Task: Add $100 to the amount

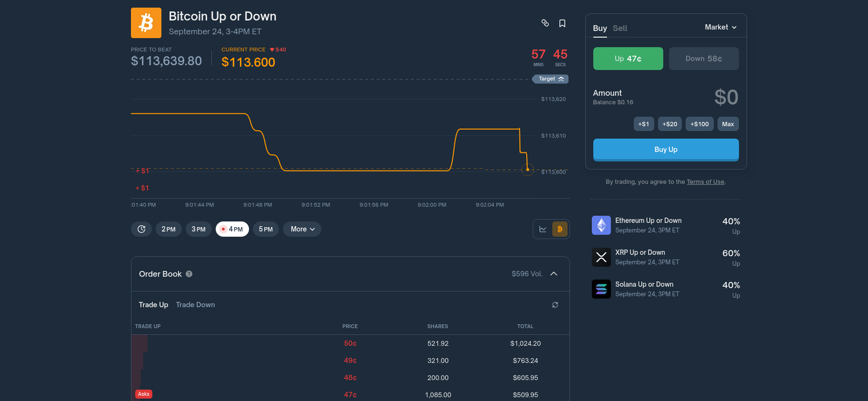Action: 700,124
